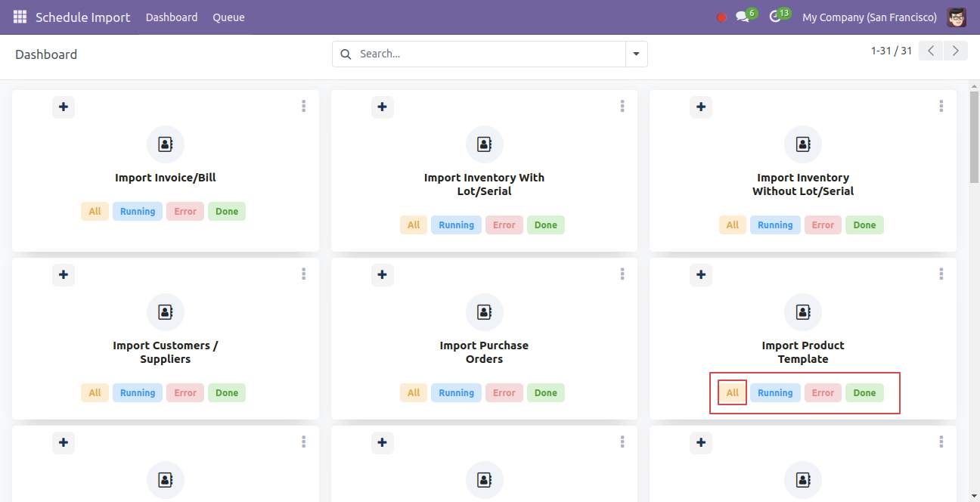Expand the search options dropdown arrow
Image resolution: width=980 pixels, height=502 pixels.
pyautogui.click(x=636, y=54)
